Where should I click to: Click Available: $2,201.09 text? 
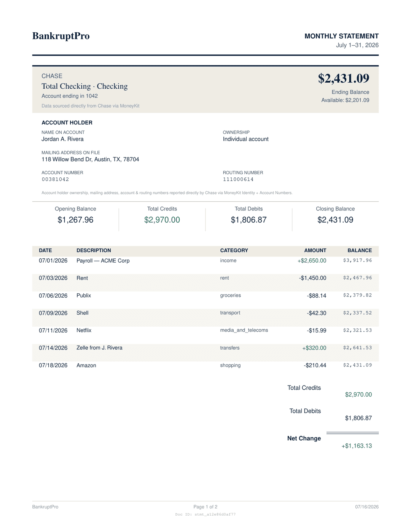[x=345, y=100]
